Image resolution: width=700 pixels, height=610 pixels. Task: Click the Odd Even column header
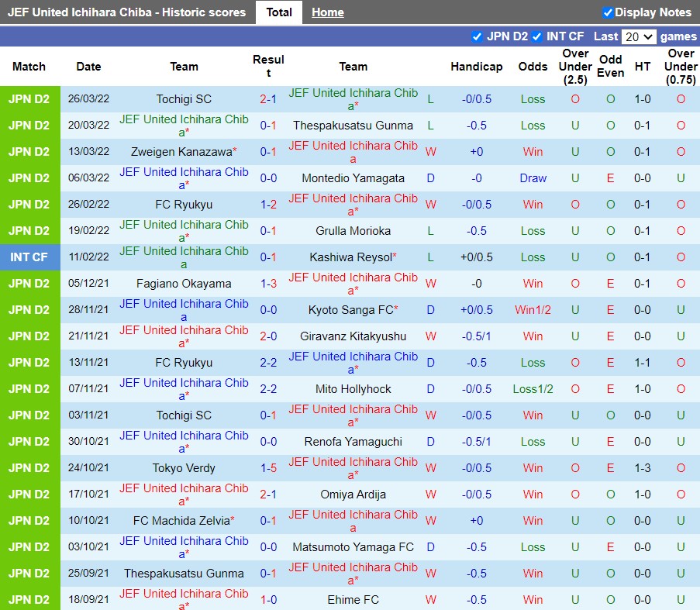[610, 67]
